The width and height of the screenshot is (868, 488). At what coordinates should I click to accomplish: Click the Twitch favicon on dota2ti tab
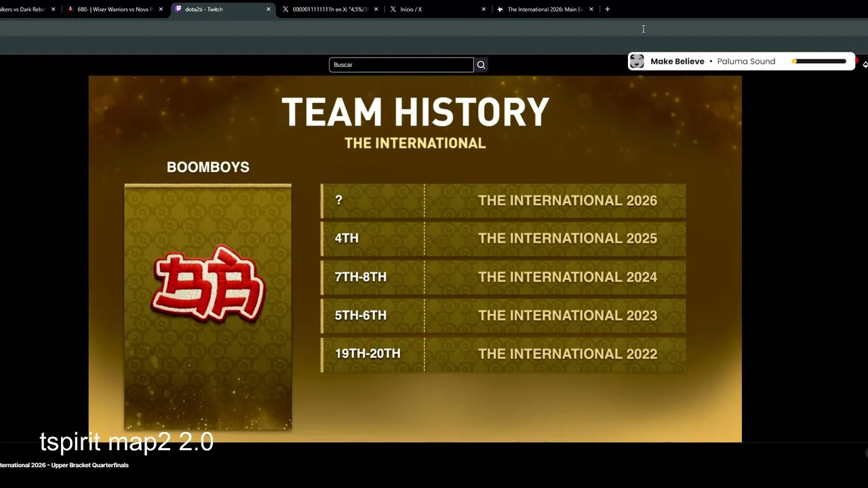point(178,9)
